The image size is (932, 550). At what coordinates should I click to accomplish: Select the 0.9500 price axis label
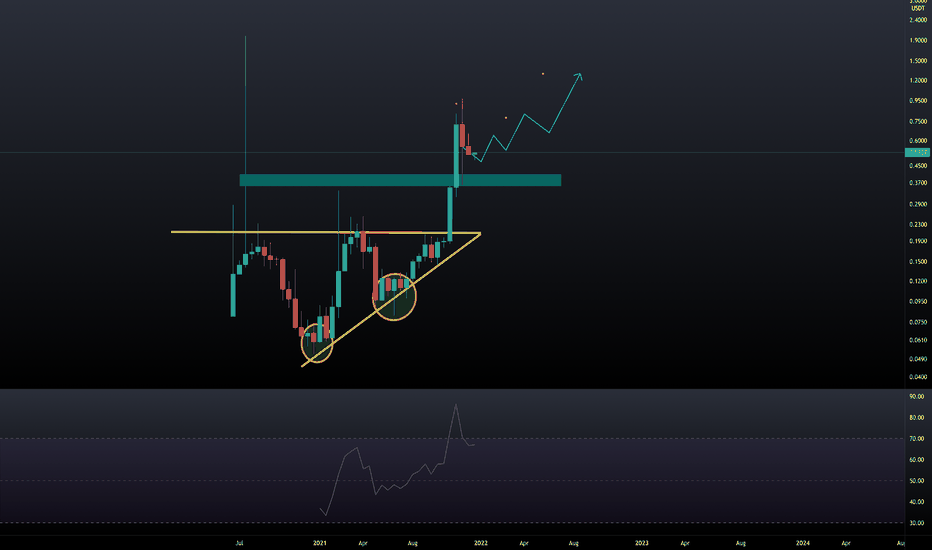[x=918, y=101]
